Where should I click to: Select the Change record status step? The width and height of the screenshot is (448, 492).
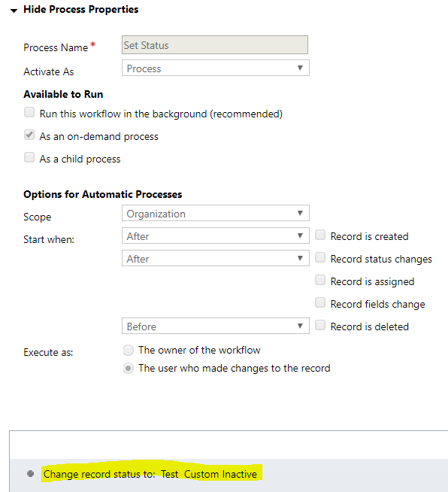(150, 474)
